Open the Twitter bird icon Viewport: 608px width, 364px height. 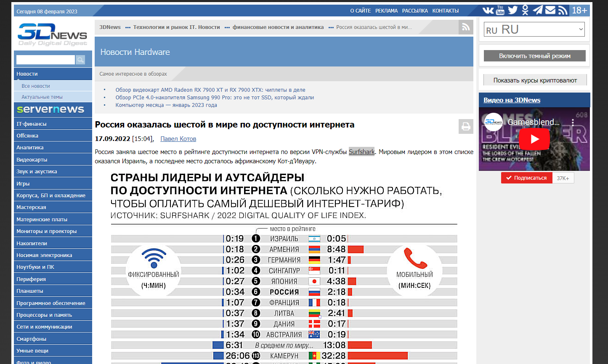click(x=512, y=11)
